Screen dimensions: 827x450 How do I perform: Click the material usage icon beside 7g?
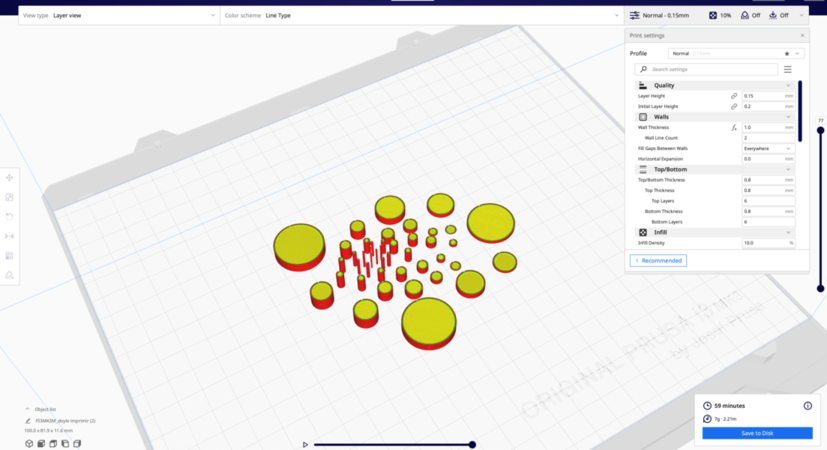(707, 419)
